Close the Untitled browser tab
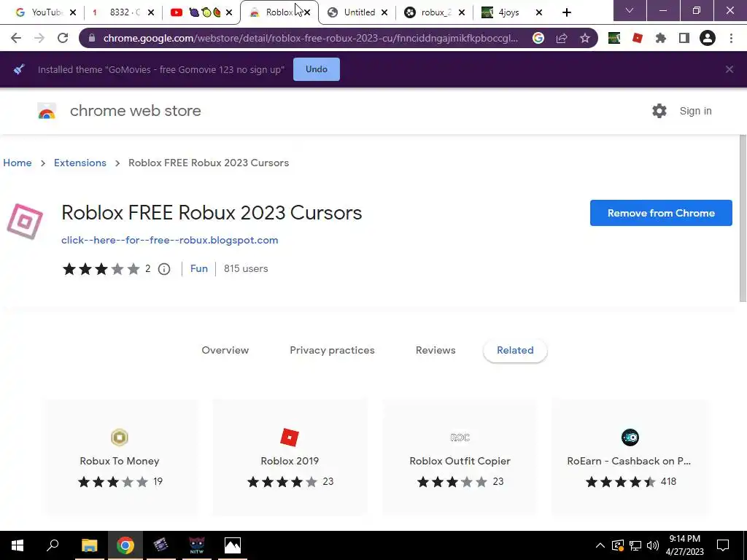Viewport: 747px width, 560px height. pyautogui.click(x=384, y=12)
